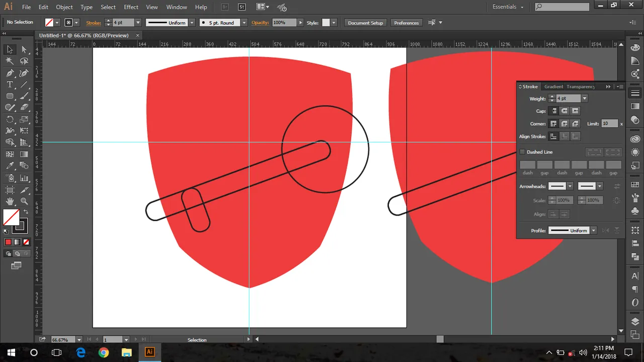
Task: Switch to the Transparency panel tab
Action: tap(581, 86)
